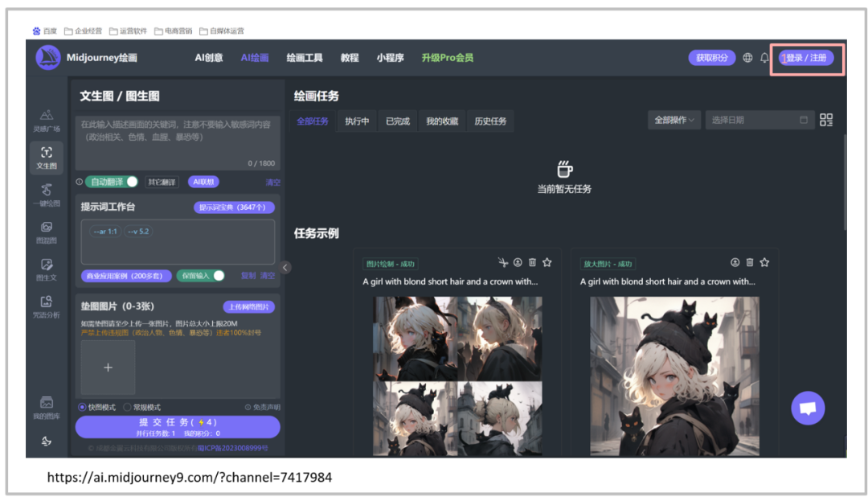Screen dimensions: 868x497
Task: Open notifications bell icon
Action: pyautogui.click(x=764, y=58)
